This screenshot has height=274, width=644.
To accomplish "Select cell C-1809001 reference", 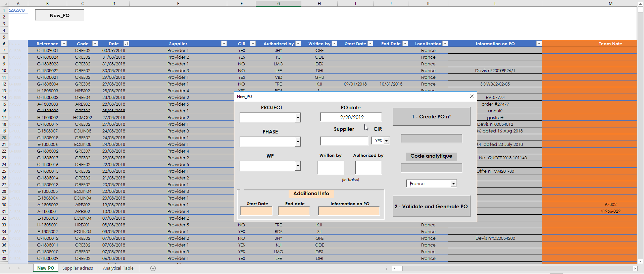I will [x=47, y=50].
